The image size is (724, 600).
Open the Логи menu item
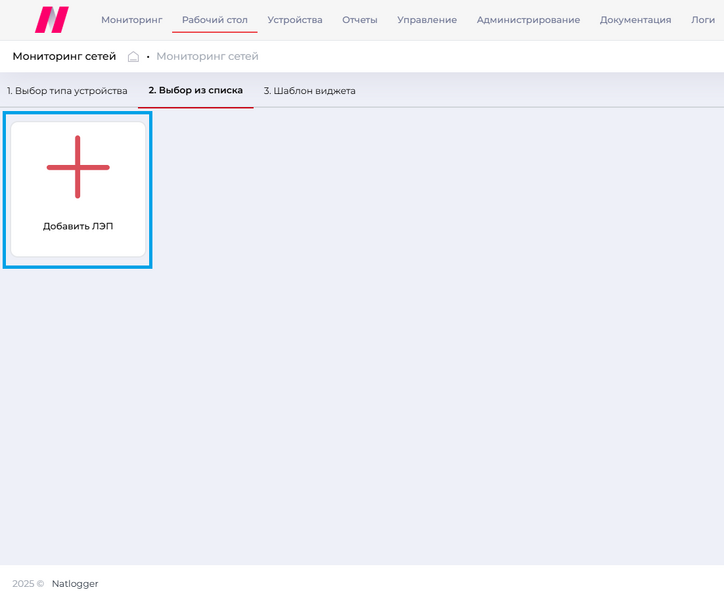point(703,20)
